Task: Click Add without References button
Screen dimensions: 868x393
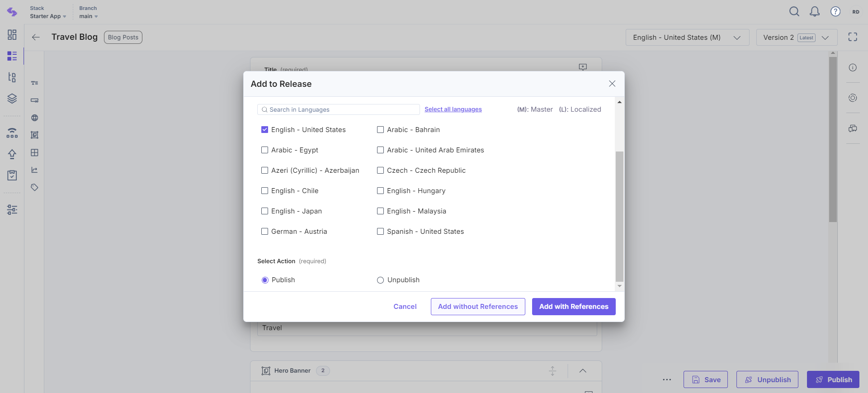Action: point(478,307)
